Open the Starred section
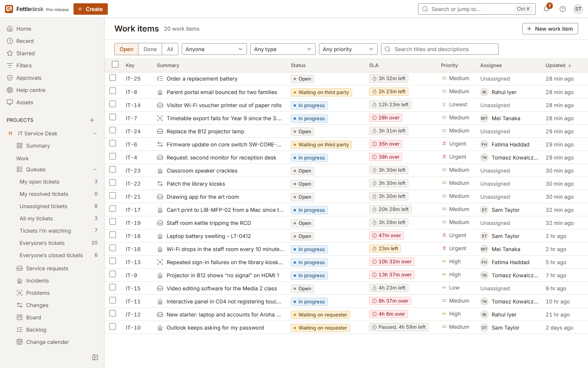 tap(52, 53)
